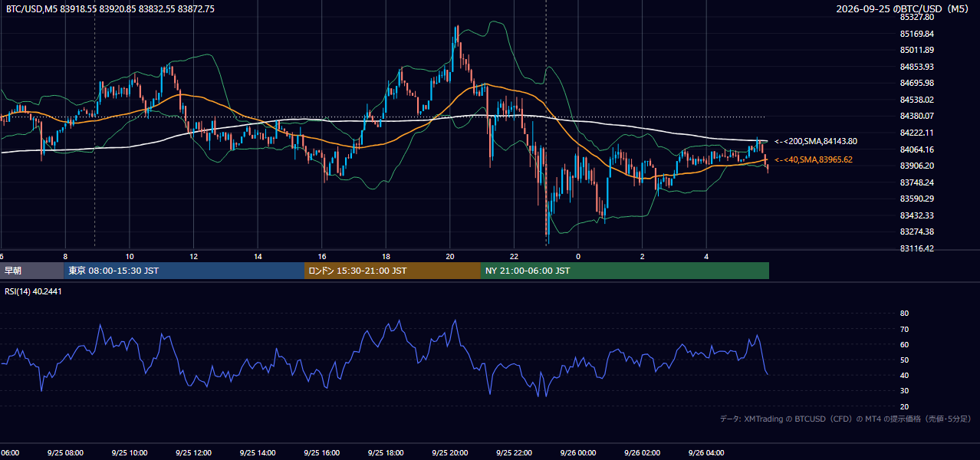Image resolution: width=980 pixels, height=460 pixels.
Task: Click price axis value 85327.80
Action: [917, 17]
